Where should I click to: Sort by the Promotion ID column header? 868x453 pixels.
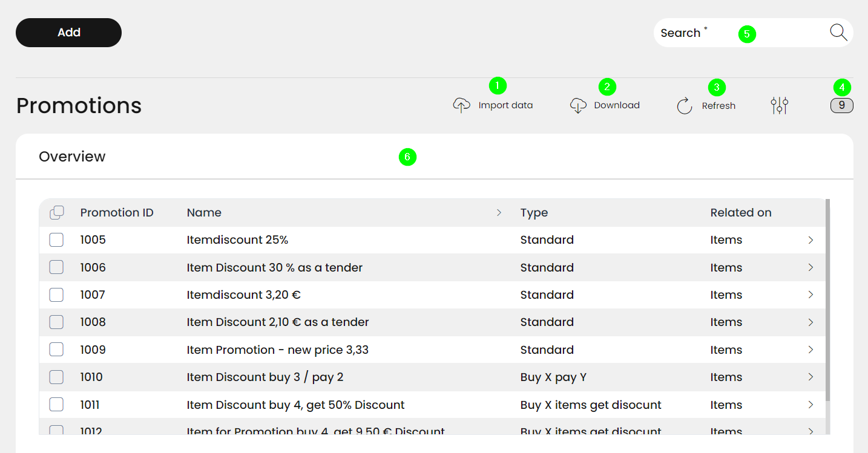coord(117,212)
